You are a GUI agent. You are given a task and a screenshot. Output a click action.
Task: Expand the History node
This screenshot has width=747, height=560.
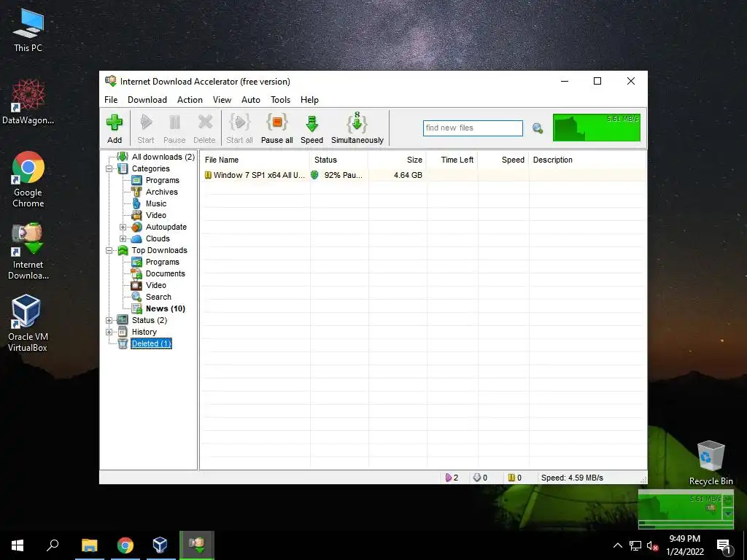tap(109, 332)
